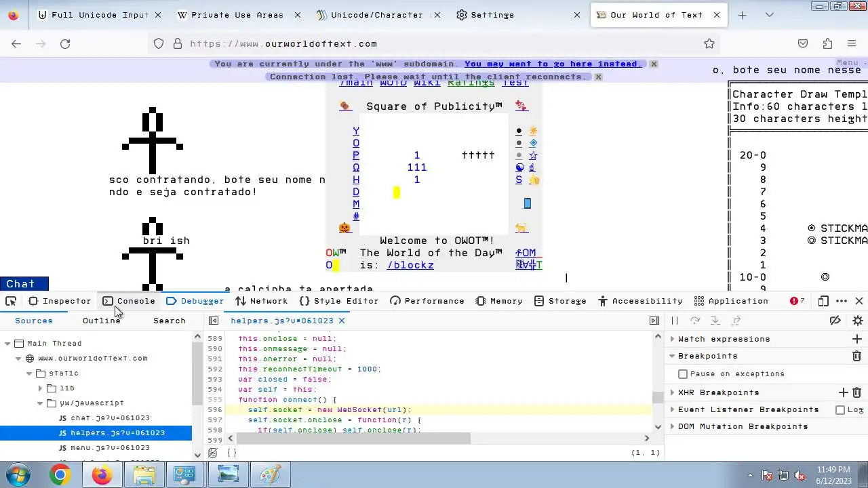
Task: Click 'You may want to go here instead' link
Action: (x=553, y=64)
